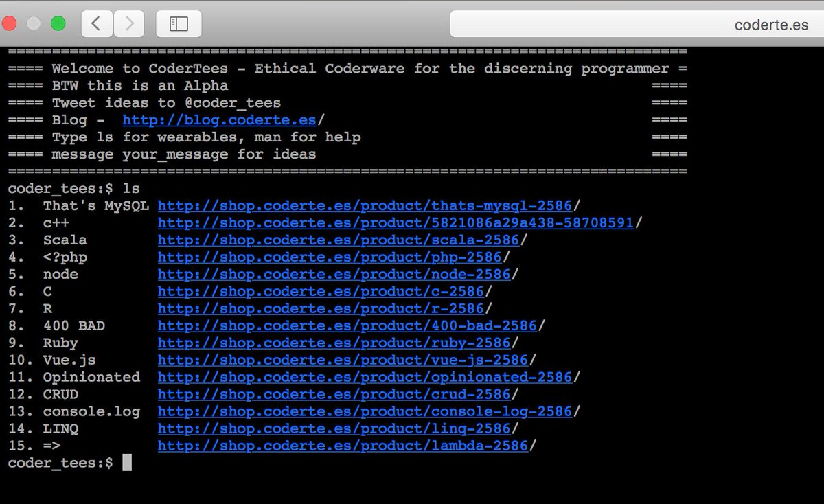Open the thats-mysql-2586 product link
Viewport: 824px width, 504px height.
pos(365,206)
